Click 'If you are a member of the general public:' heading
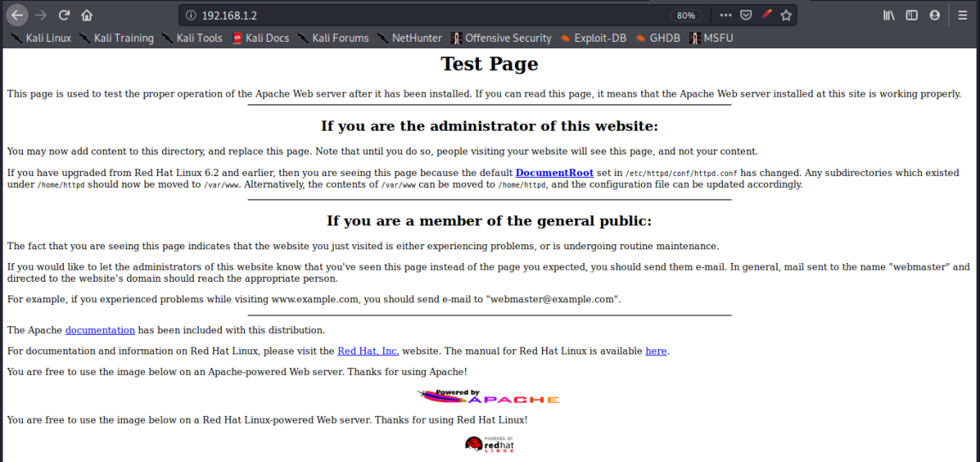 pos(489,221)
